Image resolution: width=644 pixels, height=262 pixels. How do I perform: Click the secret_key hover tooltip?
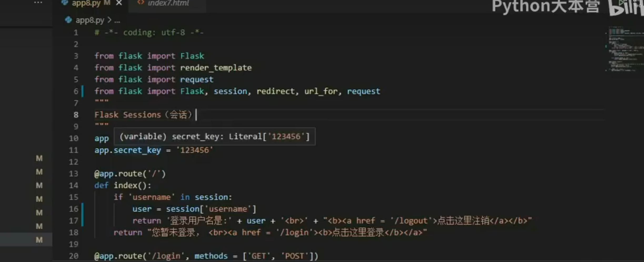pyautogui.click(x=214, y=136)
